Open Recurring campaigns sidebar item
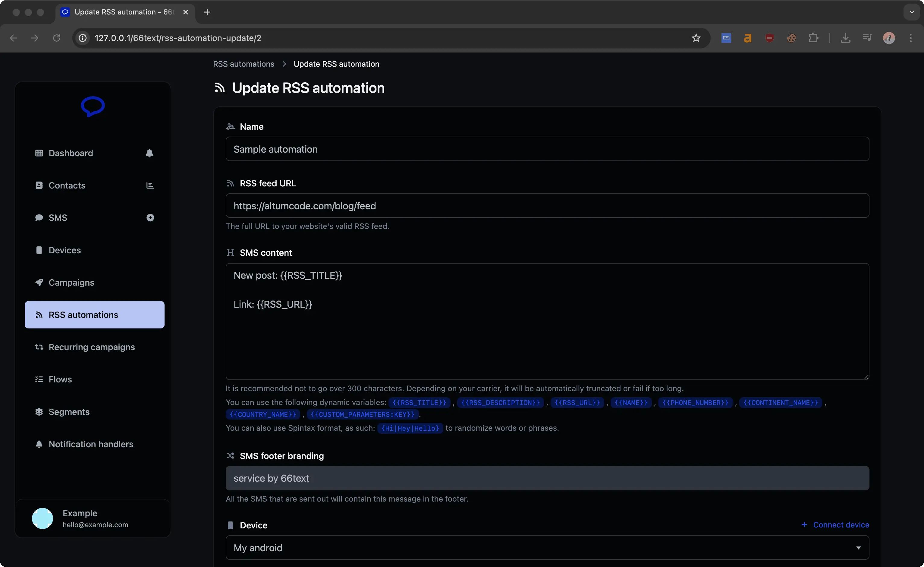The width and height of the screenshot is (924, 567). (92, 347)
